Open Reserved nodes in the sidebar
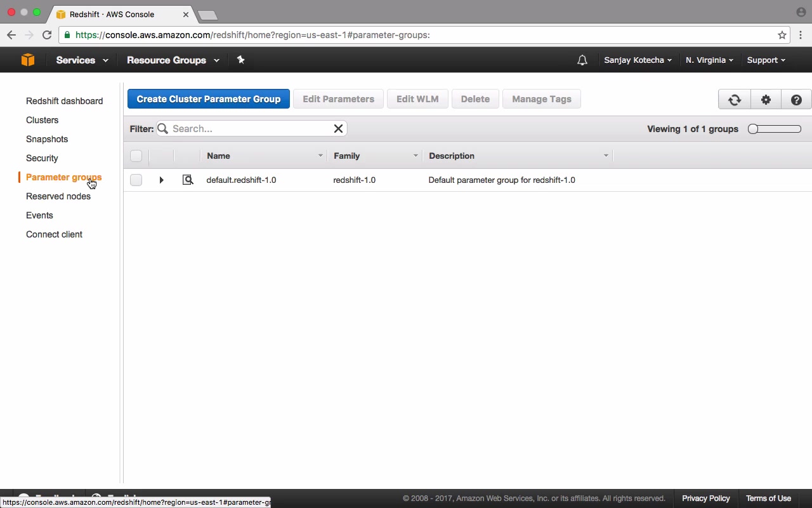Screen dimensions: 812x508 58,196
